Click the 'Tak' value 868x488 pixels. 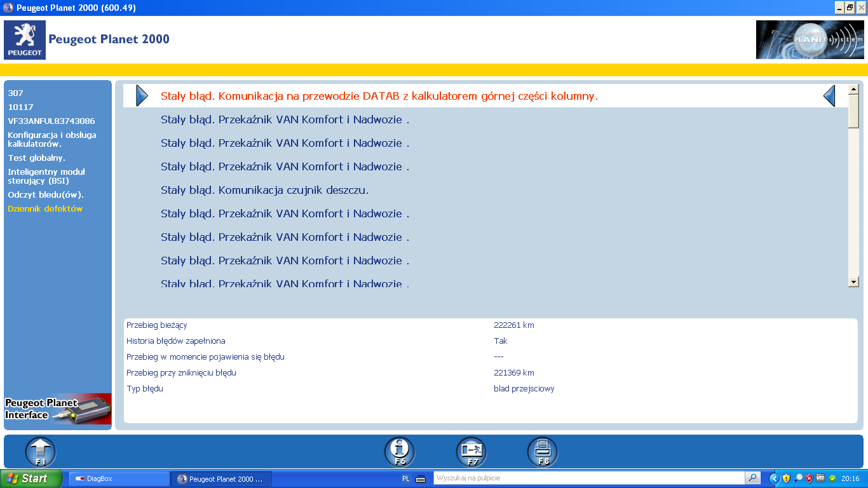point(501,341)
